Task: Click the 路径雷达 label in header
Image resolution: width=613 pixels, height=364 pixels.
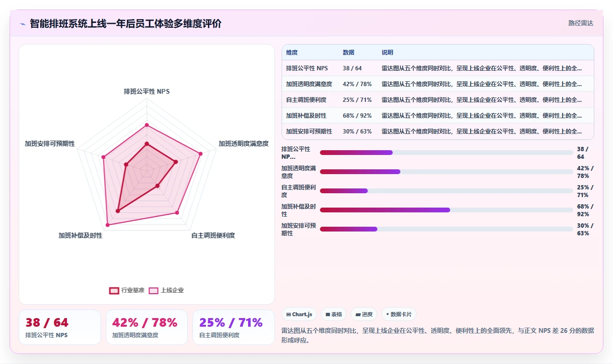Action: pyautogui.click(x=581, y=23)
